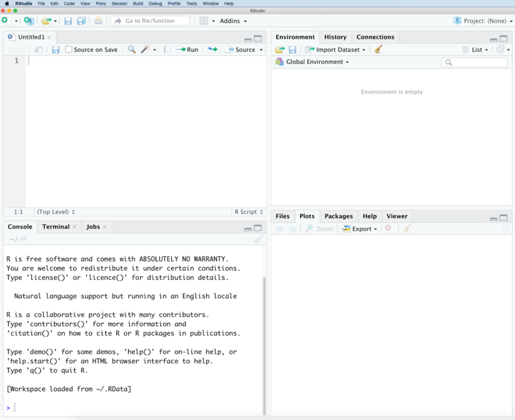This screenshot has width=515, height=420.
Task: Open the Session menu
Action: (119, 3)
